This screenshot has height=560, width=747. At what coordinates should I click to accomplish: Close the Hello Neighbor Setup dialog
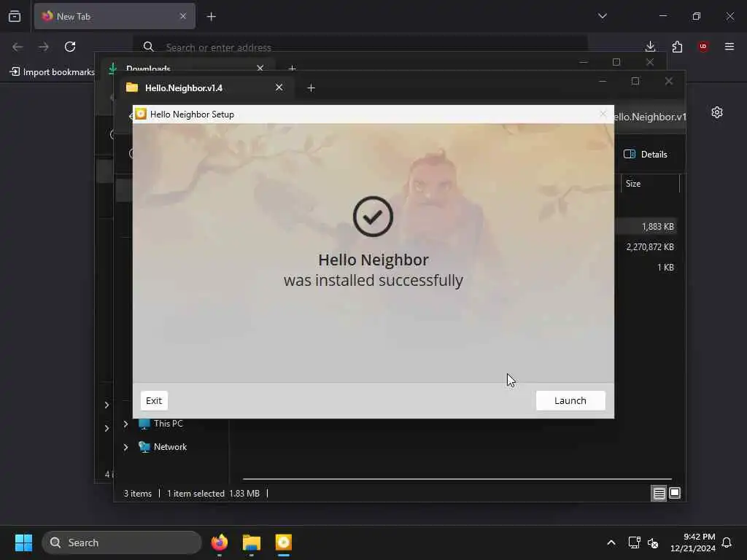pos(603,114)
